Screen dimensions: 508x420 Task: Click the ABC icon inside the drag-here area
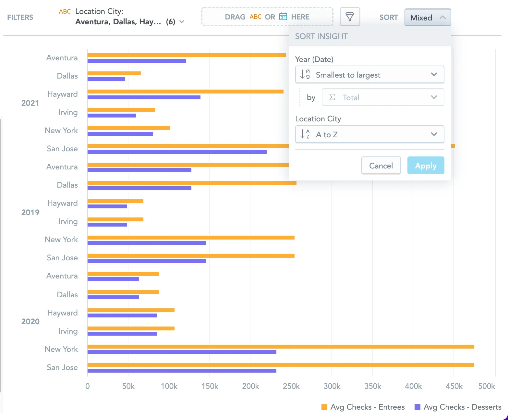tap(255, 17)
